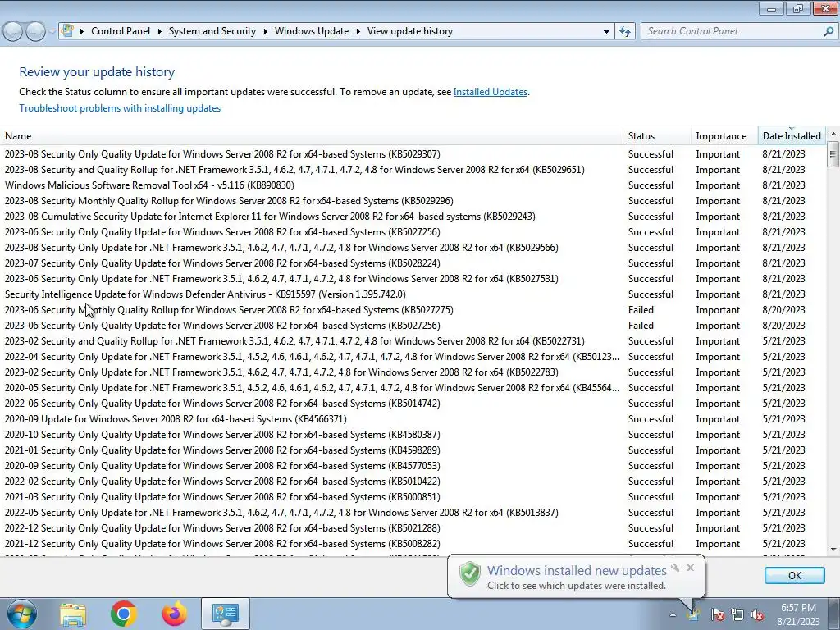This screenshot has width=840, height=630.
Task: Expand arrow after Control Panel breadcrumb
Action: point(160,32)
